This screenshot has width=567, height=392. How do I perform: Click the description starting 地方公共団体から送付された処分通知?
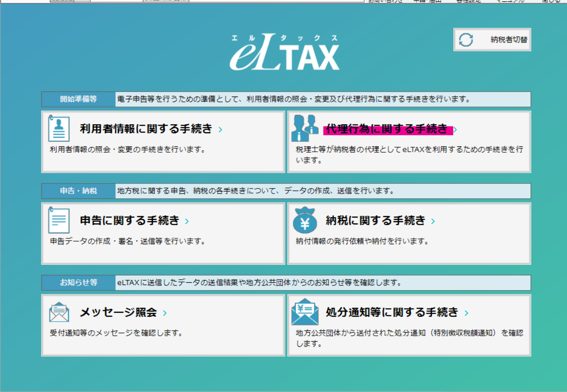[x=409, y=338]
